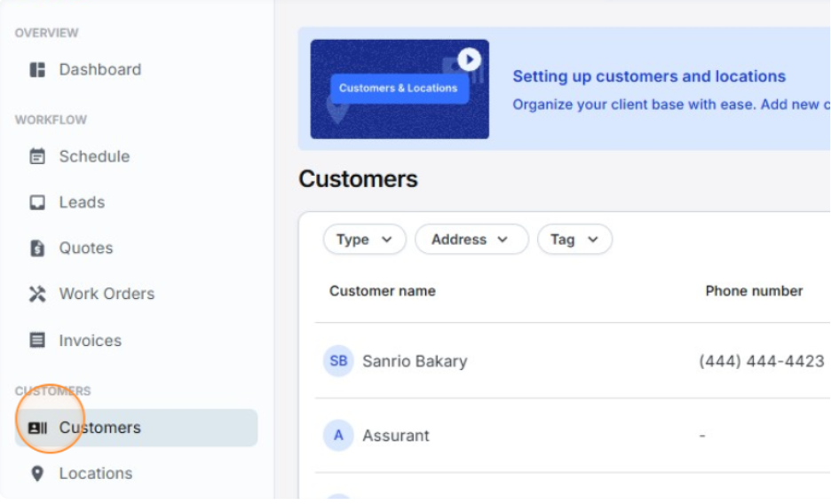
Task: Open the Type filter dropdown
Action: click(364, 240)
